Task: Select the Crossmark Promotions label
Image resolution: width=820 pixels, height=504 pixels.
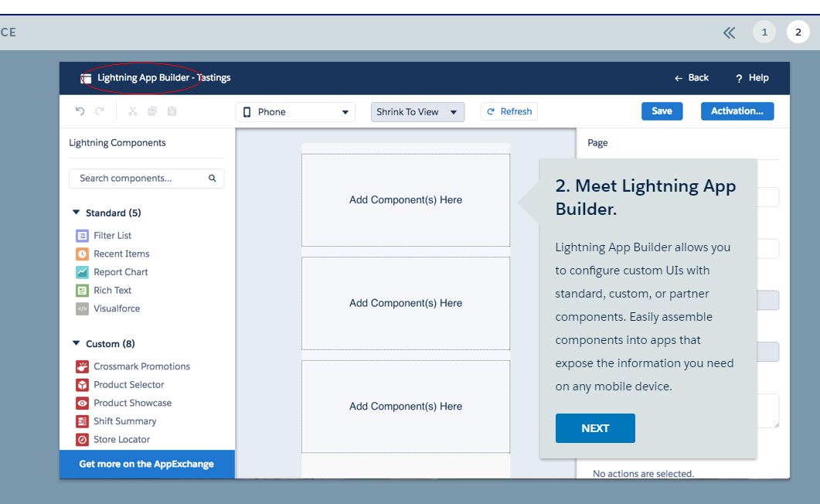Action: coord(141,366)
